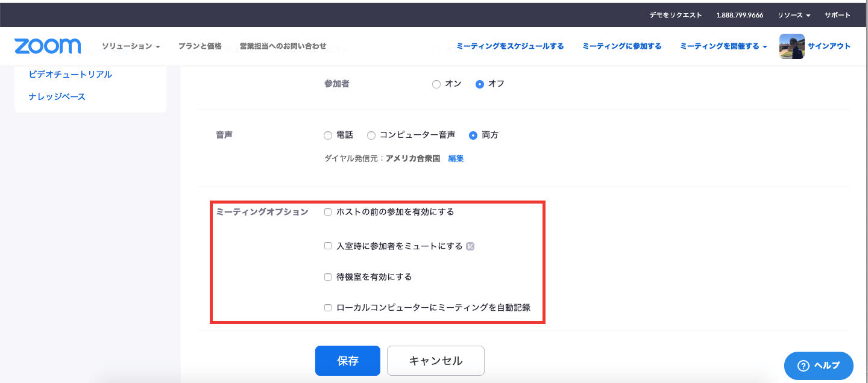The image size is (868, 383).
Task: Open ミーティングをスケジュールする page
Action: point(510,46)
